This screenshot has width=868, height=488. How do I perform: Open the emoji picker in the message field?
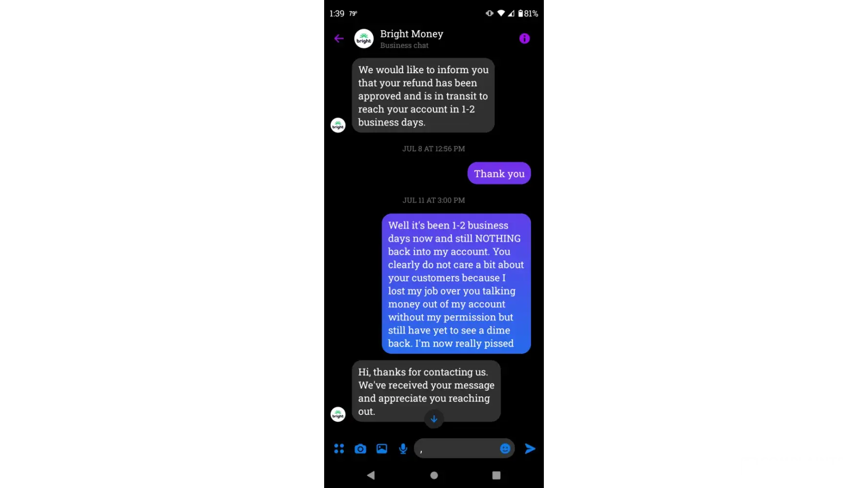(x=505, y=448)
